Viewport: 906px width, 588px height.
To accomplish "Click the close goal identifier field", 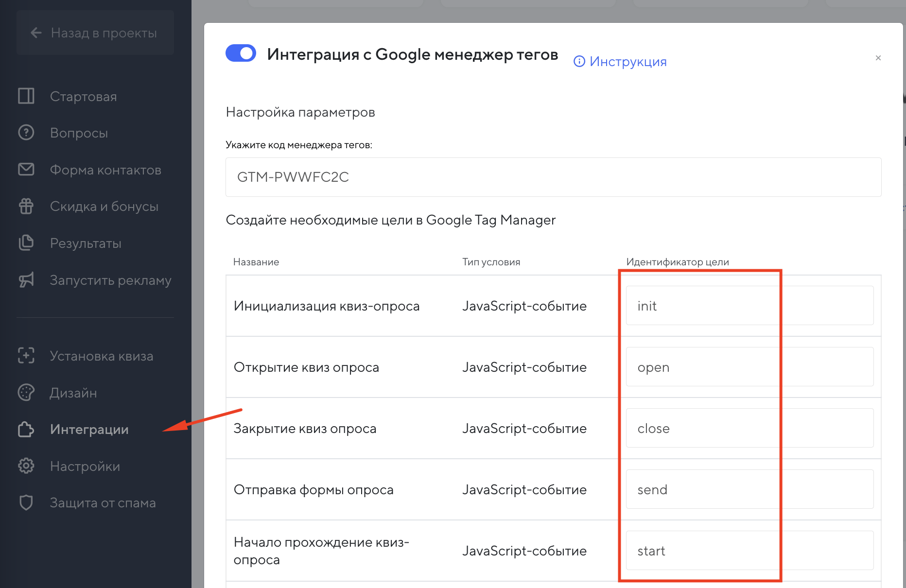I will [749, 428].
